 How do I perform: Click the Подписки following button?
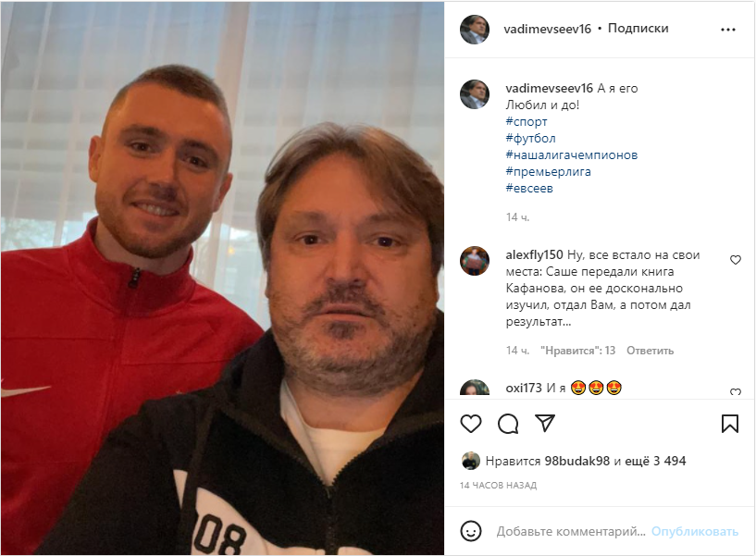[638, 29]
